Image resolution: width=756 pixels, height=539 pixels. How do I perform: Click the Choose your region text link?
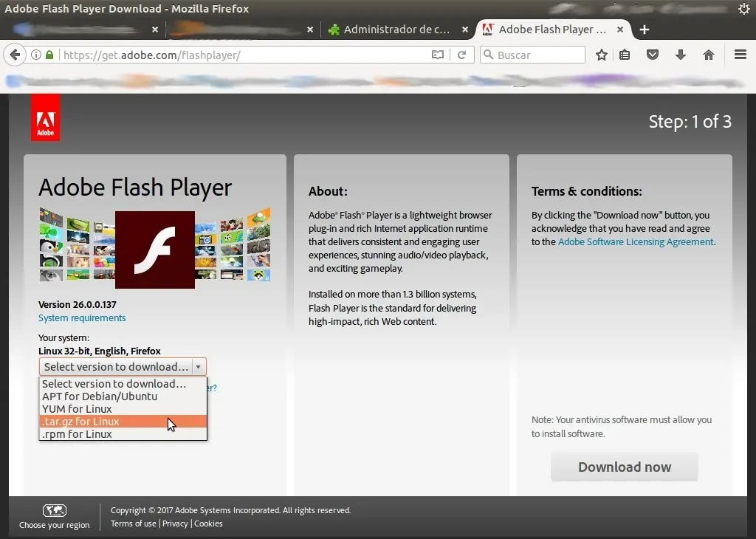click(x=55, y=525)
